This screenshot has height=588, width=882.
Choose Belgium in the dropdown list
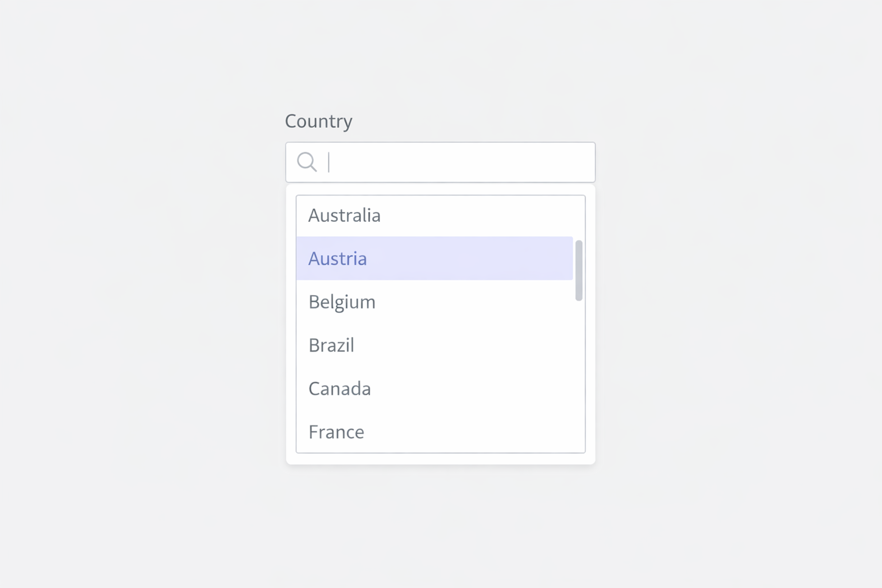(342, 302)
